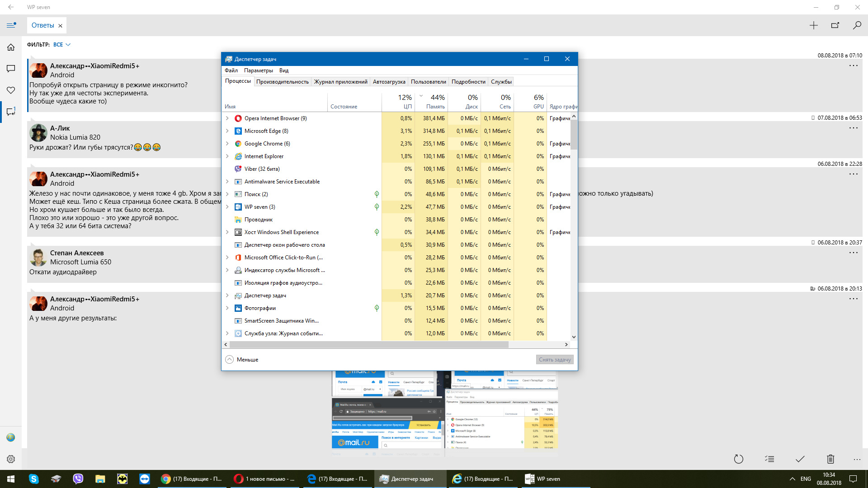The image size is (868, 488).
Task: Switch to Пользователи tab
Action: [429, 82]
